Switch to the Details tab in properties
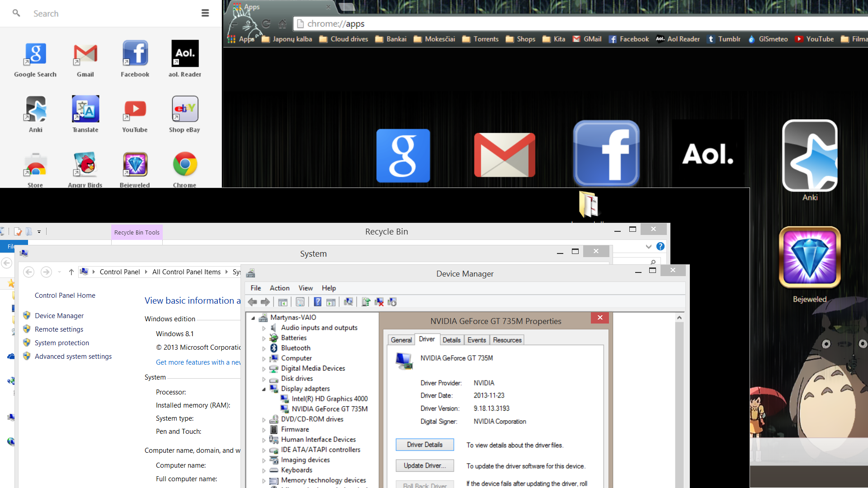 (x=451, y=340)
